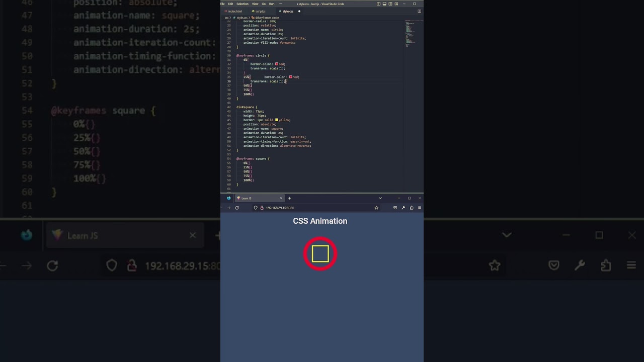Click the '@keyframes square {' line
Screen dimensions: 644x362
(x=253, y=159)
